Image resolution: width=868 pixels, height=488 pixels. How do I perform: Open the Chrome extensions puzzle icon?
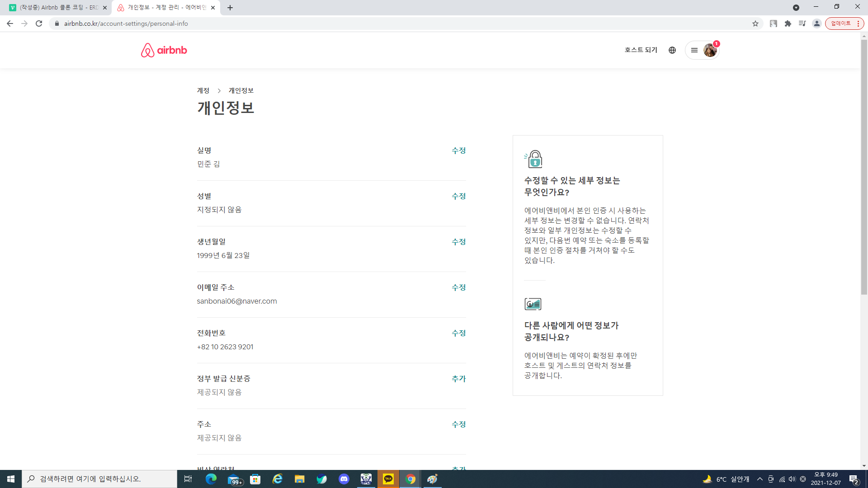pos(788,23)
